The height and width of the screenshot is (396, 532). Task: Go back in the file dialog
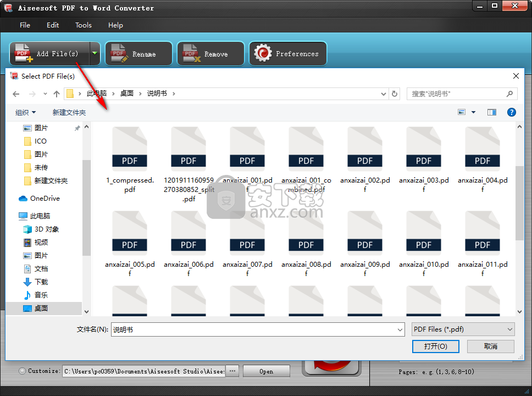click(x=16, y=94)
